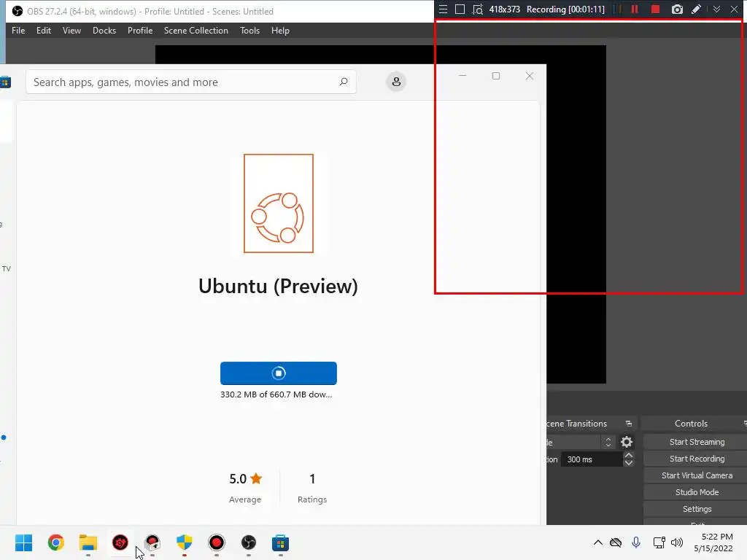747x560 pixels.
Task: Open the red gear app on taskbar
Action: point(120,542)
